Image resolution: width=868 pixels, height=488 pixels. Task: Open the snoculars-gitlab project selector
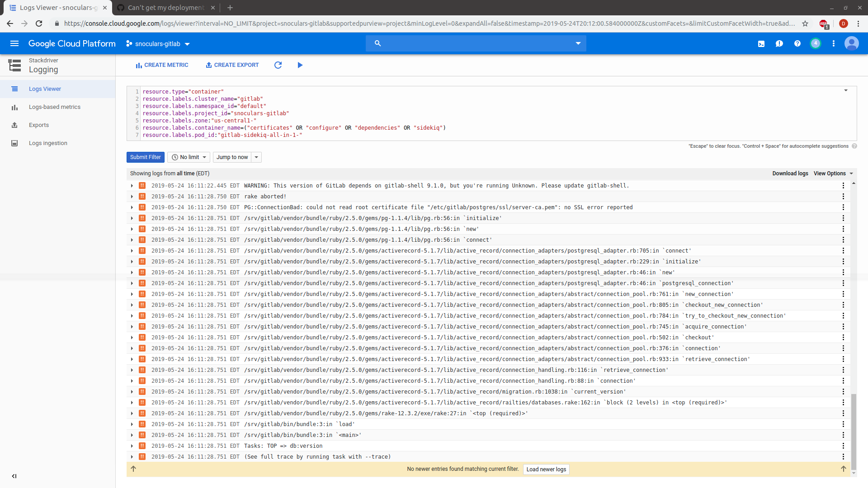pos(158,44)
